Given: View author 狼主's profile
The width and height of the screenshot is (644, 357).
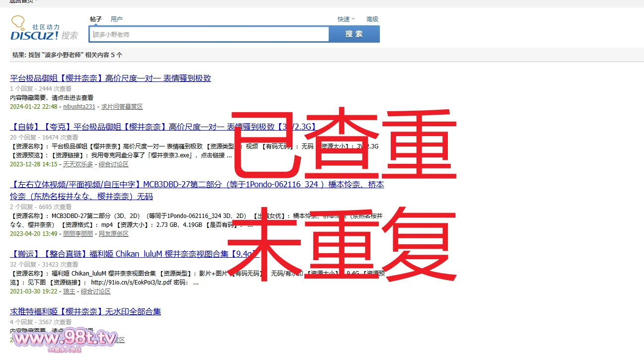Looking at the screenshot, I should click(69, 291).
